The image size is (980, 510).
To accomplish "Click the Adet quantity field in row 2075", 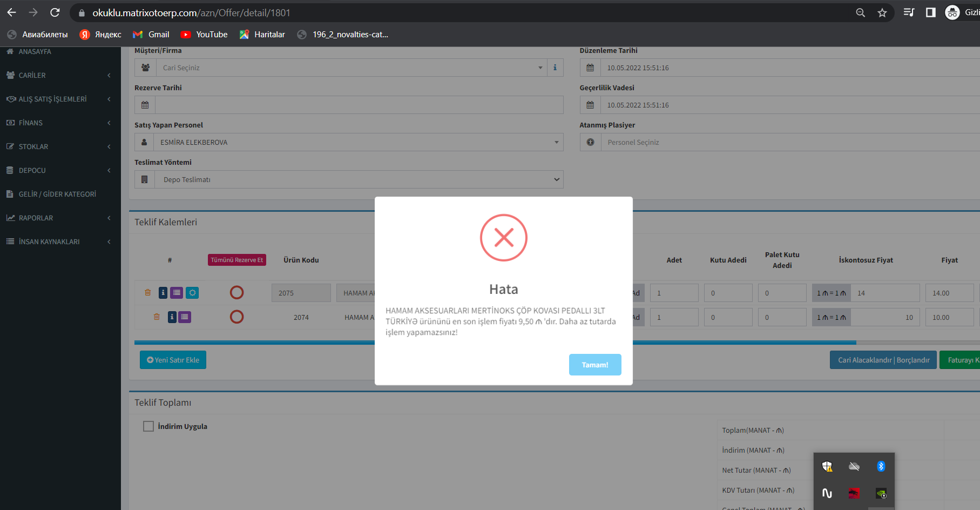I will coord(674,293).
